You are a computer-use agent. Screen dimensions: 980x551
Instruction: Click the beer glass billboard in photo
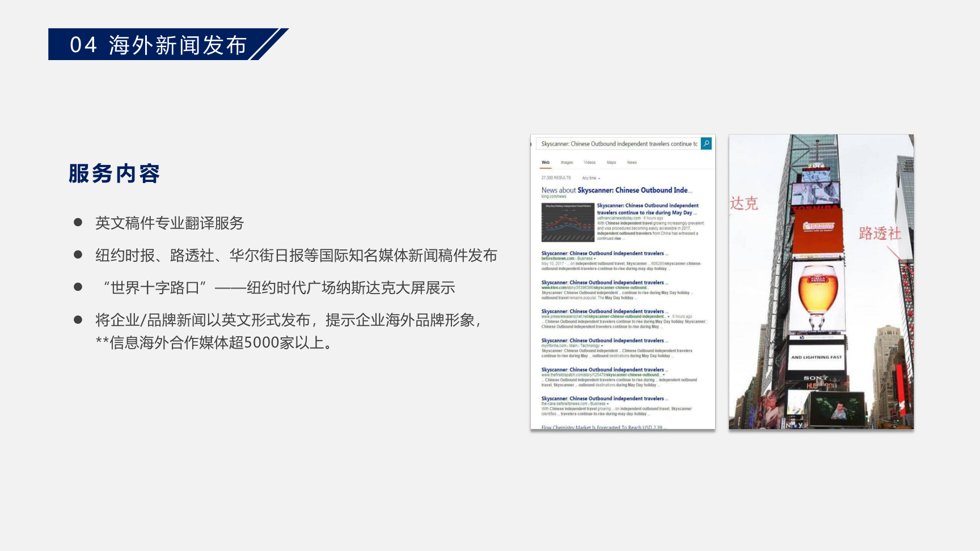pos(817,296)
